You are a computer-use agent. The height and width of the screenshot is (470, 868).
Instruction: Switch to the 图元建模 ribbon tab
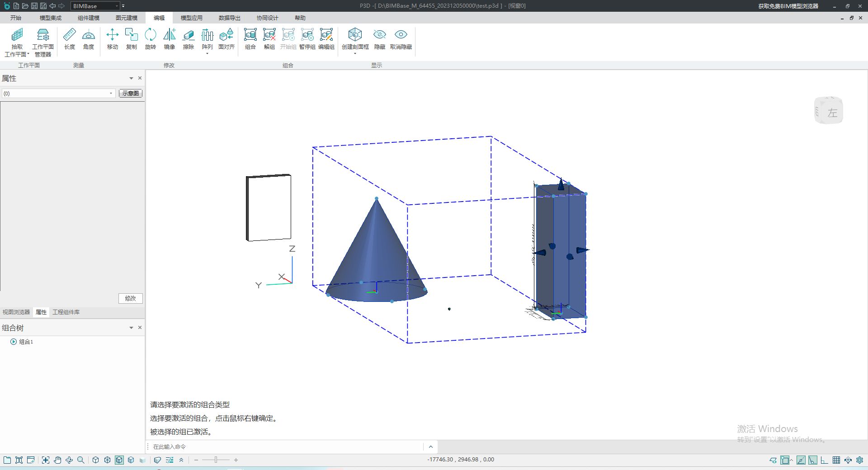pos(126,18)
